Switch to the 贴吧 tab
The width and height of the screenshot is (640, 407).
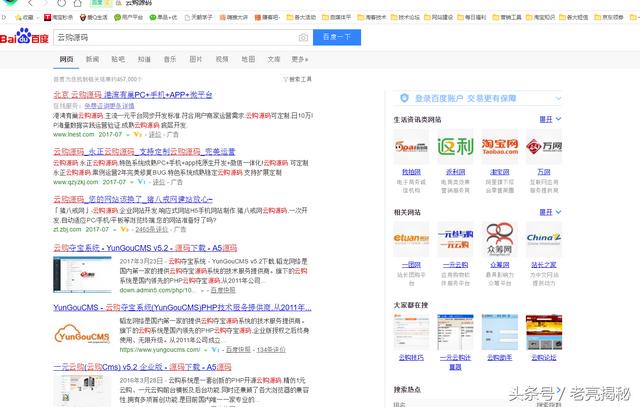[118, 59]
